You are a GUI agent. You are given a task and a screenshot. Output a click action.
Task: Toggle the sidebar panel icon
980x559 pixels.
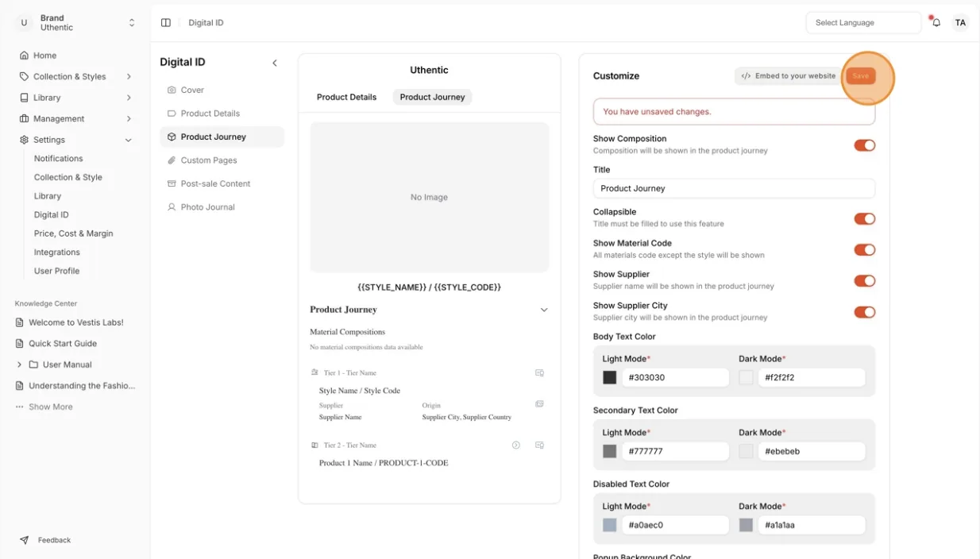click(166, 22)
